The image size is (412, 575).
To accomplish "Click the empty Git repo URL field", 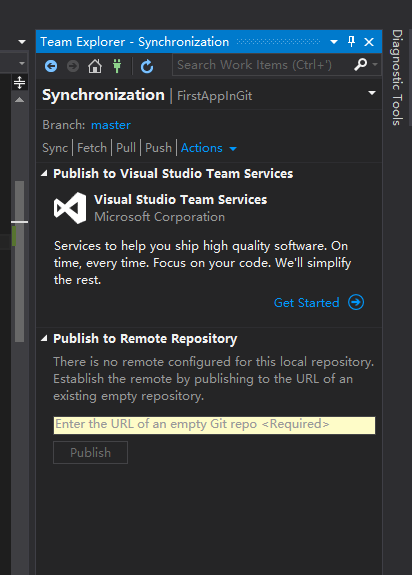I will [214, 425].
